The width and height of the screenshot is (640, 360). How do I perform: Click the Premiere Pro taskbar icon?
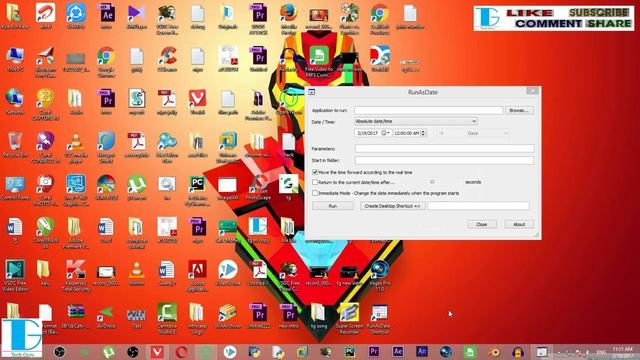(x=373, y=351)
